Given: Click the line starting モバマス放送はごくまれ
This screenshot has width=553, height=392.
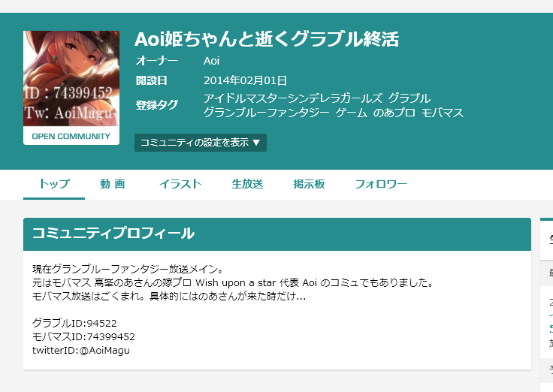Looking at the screenshot, I should (x=169, y=296).
